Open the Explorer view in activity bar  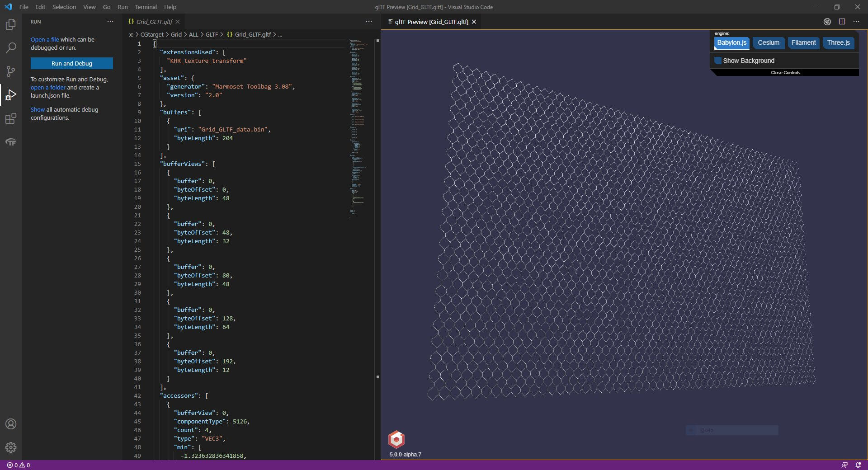pos(10,24)
